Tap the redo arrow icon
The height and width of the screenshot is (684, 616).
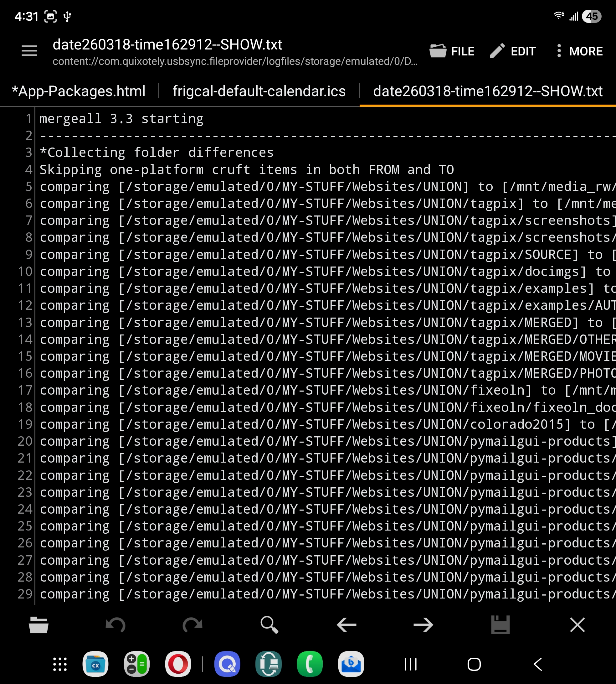pos(192,625)
